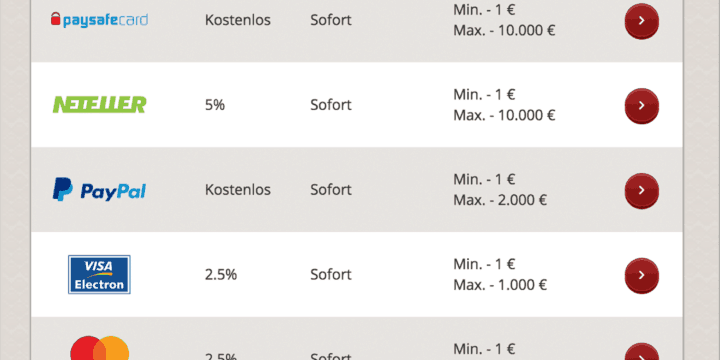Select Sofort in the Neteller row
This screenshot has height=360, width=720.
pos(331,105)
